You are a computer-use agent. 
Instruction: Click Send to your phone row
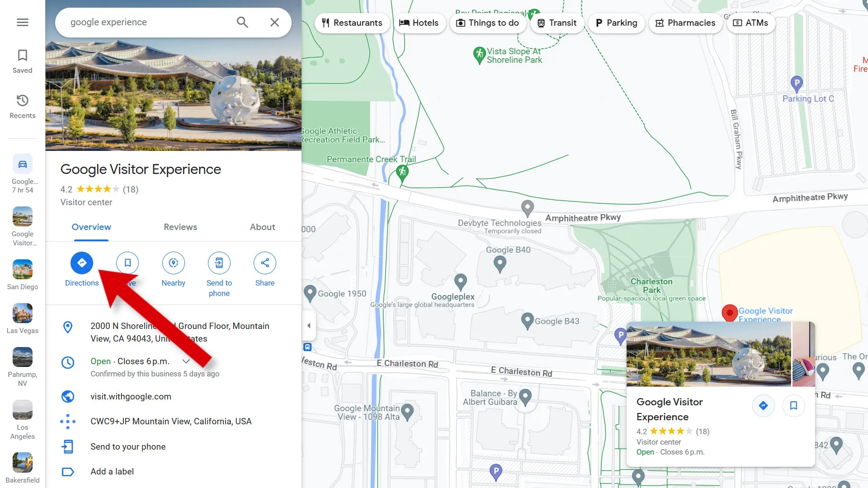pyautogui.click(x=174, y=446)
